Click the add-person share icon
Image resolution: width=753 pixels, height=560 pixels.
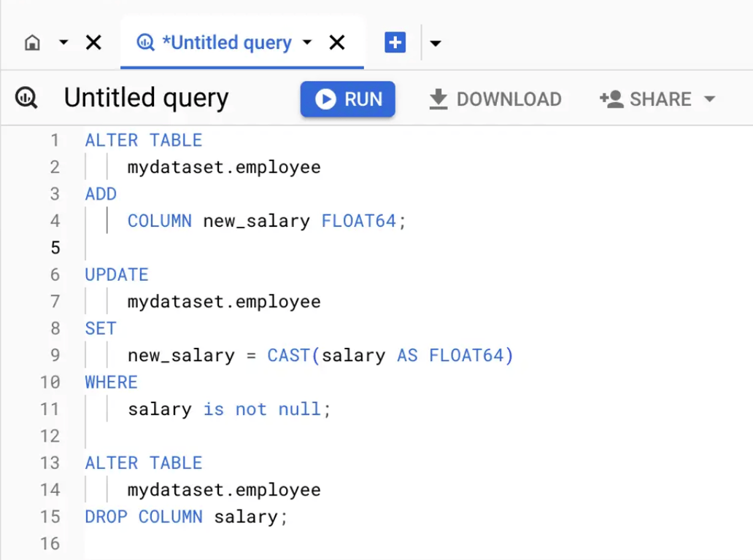tap(611, 99)
